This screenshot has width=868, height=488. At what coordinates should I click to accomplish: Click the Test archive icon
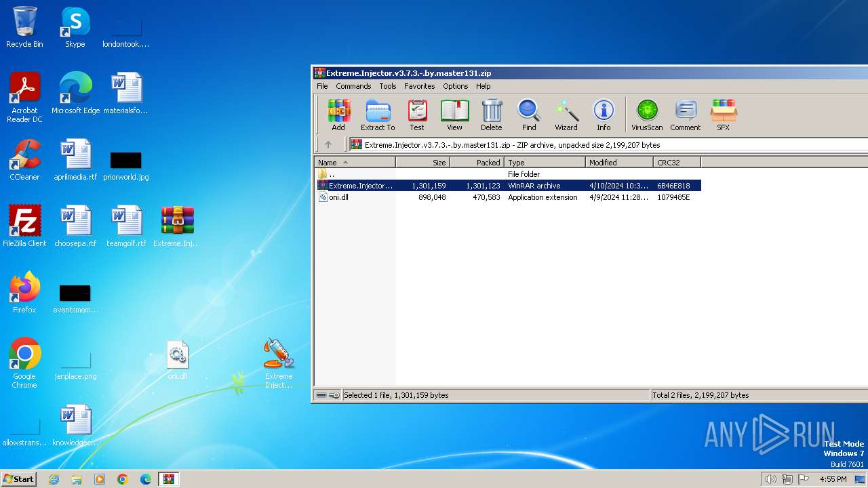pyautogui.click(x=417, y=115)
